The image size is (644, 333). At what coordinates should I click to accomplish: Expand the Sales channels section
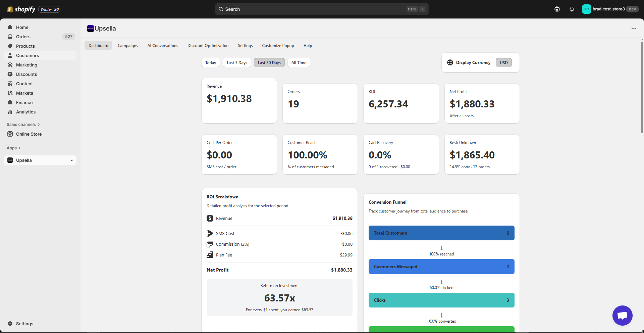coord(23,125)
